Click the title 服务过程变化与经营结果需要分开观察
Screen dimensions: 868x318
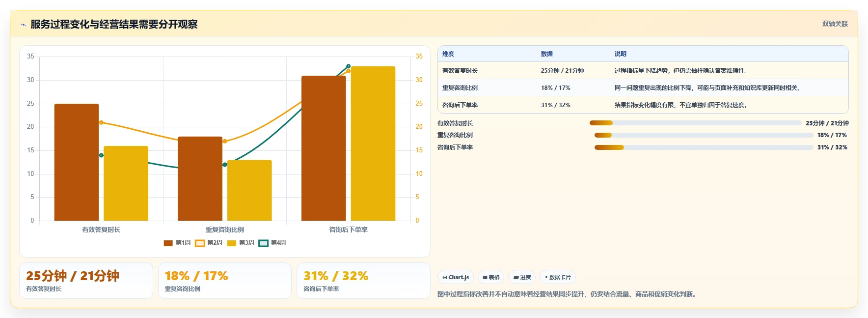tap(114, 24)
